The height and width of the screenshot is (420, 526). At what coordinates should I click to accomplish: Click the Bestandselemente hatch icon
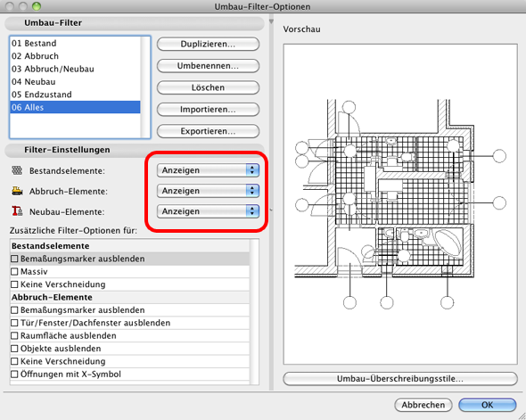[17, 170]
